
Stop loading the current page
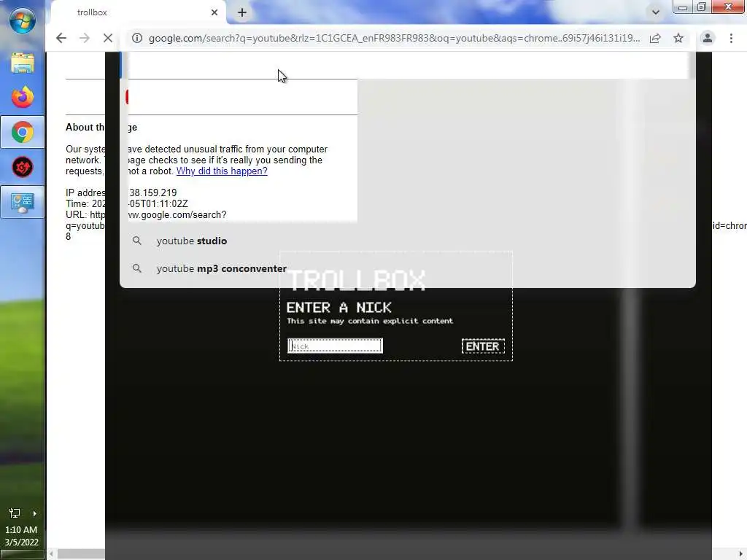[108, 38]
